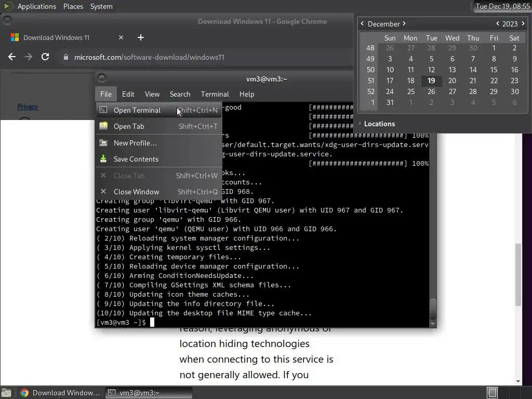Go to previous month in calendar
Viewport: 532px width, 399px height.
pos(362,23)
